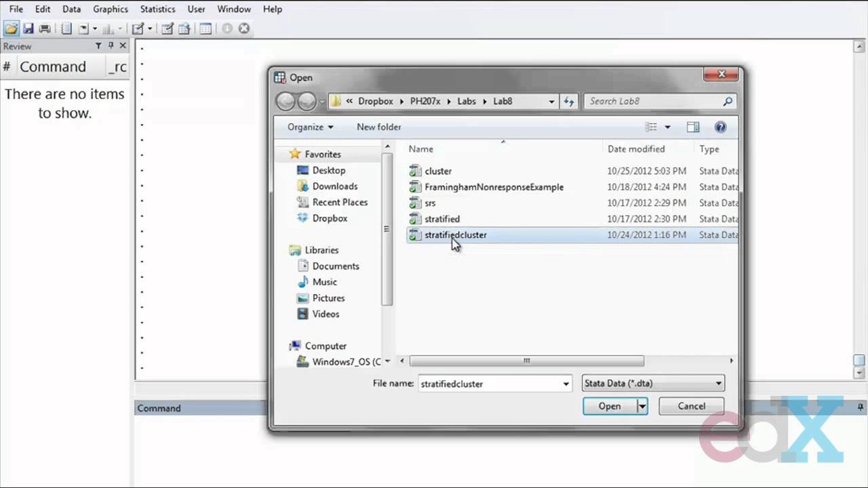Open the Data menu

click(71, 9)
